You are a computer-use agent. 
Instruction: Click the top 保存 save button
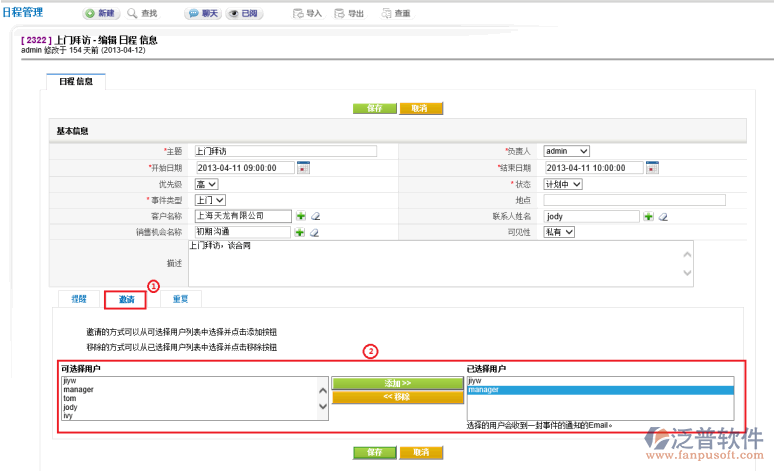375,108
